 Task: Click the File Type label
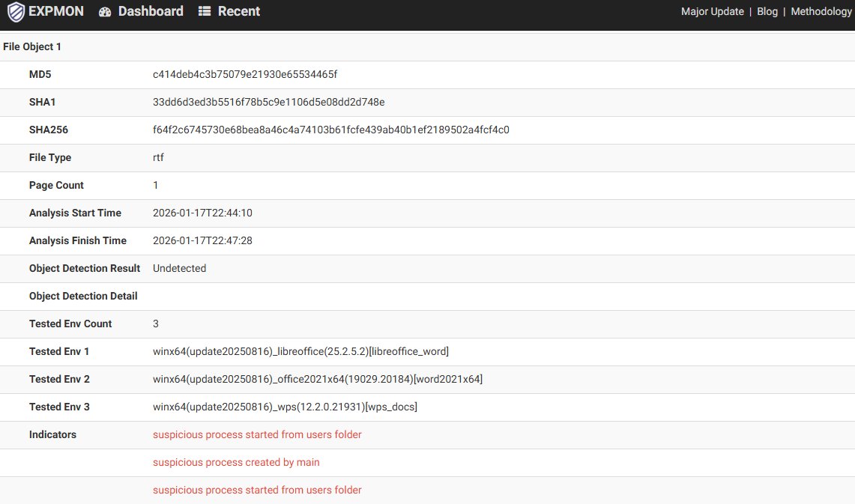coord(50,158)
